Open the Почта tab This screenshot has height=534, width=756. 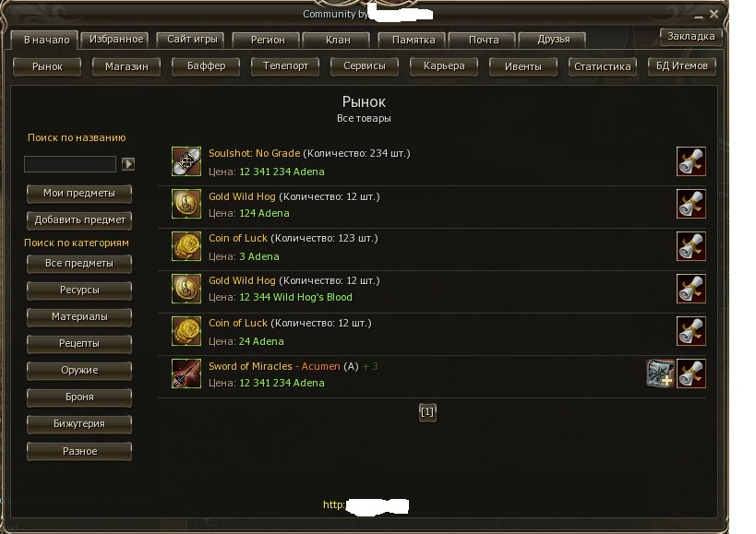click(x=484, y=40)
